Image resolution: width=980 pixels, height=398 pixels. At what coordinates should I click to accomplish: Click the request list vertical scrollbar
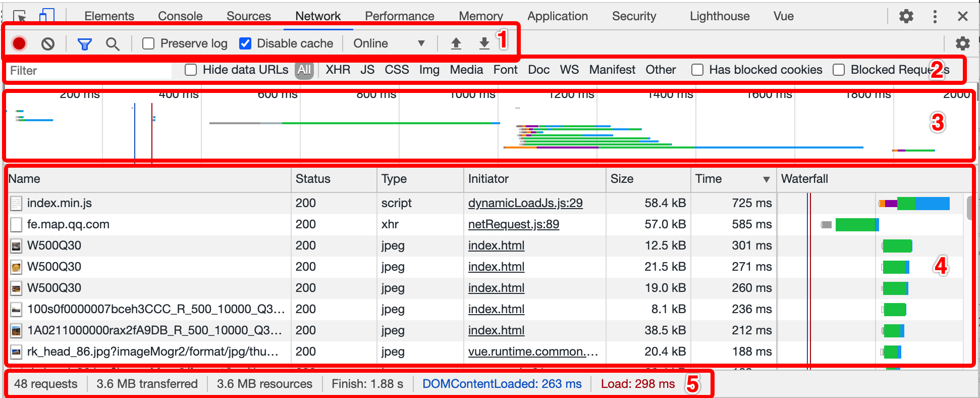pos(969,208)
